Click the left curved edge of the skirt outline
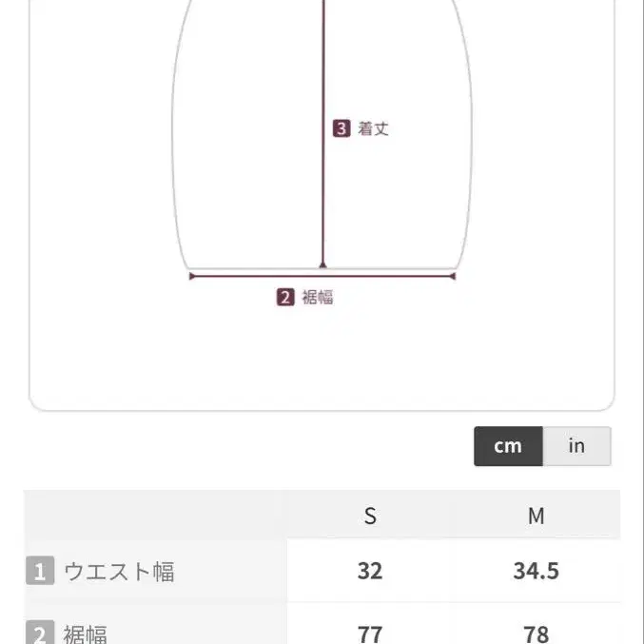644x644 pixels. (x=174, y=143)
